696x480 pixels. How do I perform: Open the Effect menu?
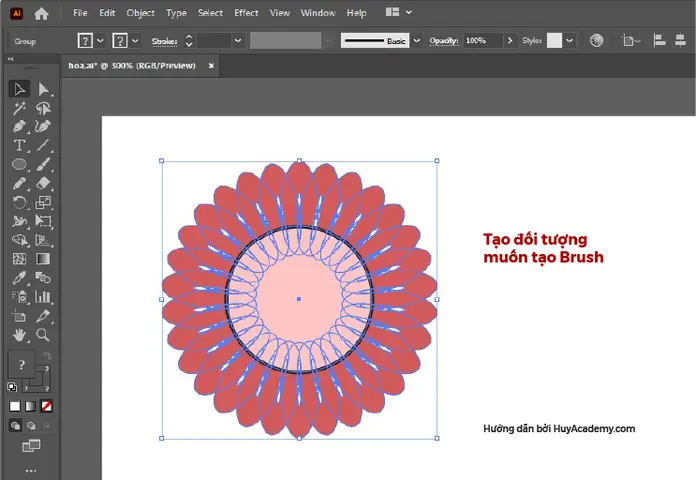point(246,13)
